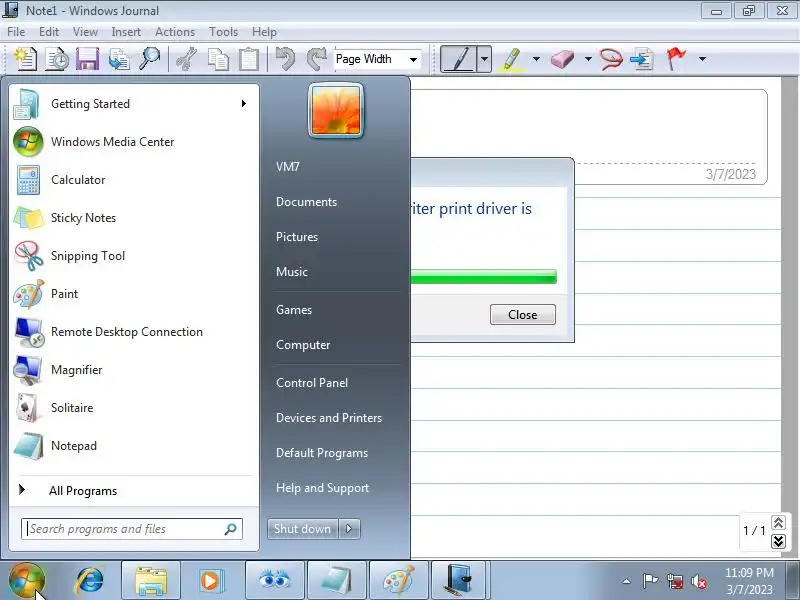The width and height of the screenshot is (800, 600).
Task: Select the Eraser tool
Action: [562, 59]
